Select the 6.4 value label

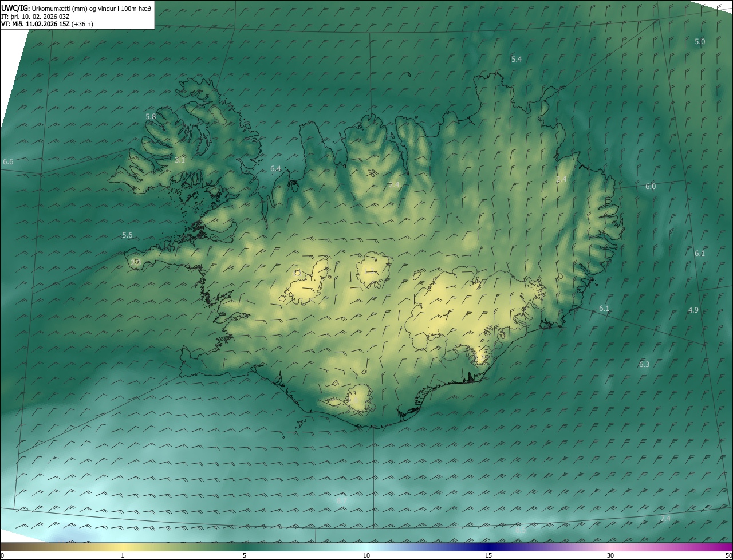click(275, 169)
